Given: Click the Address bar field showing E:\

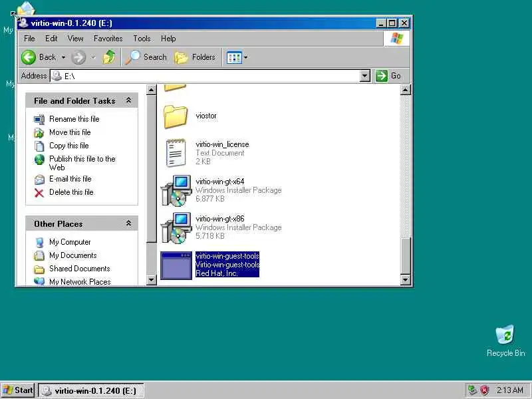Looking at the screenshot, I should point(205,76).
